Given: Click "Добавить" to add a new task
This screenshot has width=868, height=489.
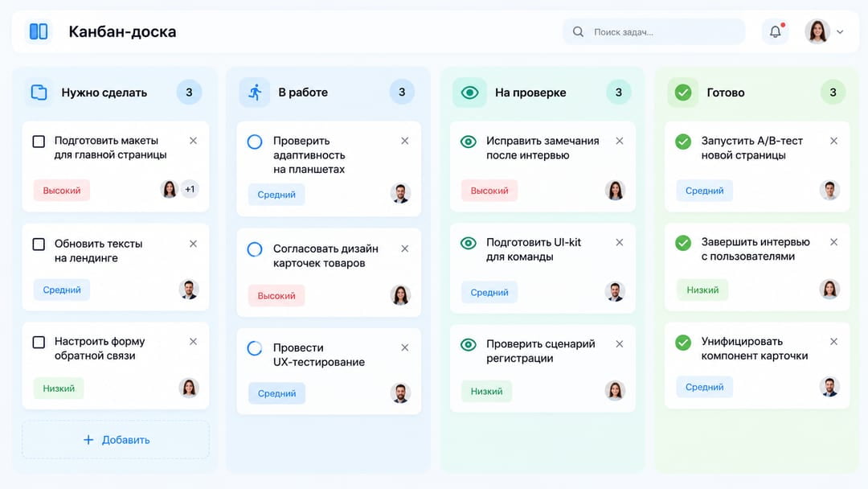Looking at the screenshot, I should 116,440.
